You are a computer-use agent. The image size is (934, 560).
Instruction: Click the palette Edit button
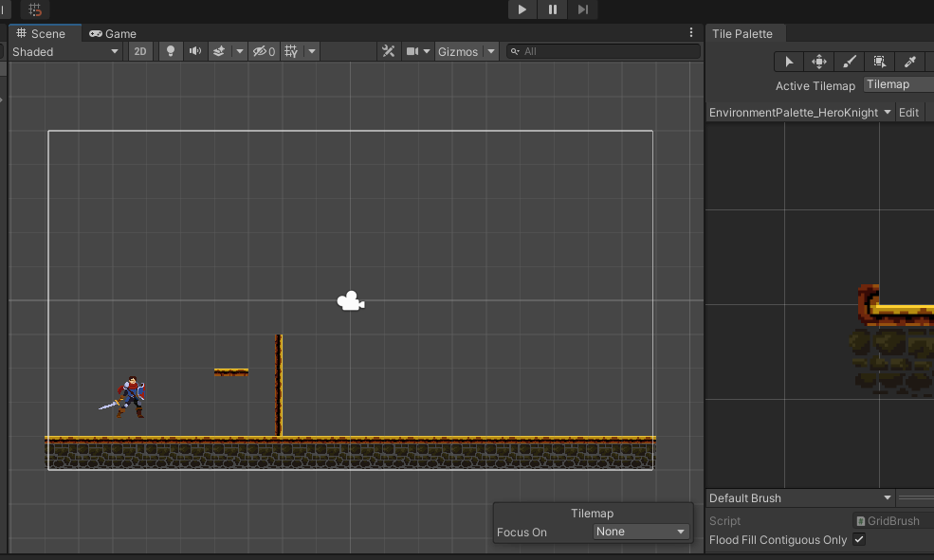[908, 113]
